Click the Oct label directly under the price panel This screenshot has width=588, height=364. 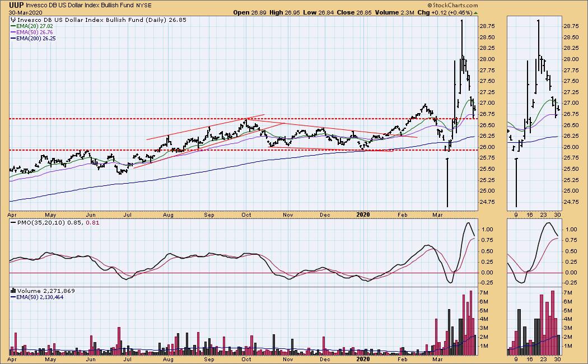click(246, 215)
